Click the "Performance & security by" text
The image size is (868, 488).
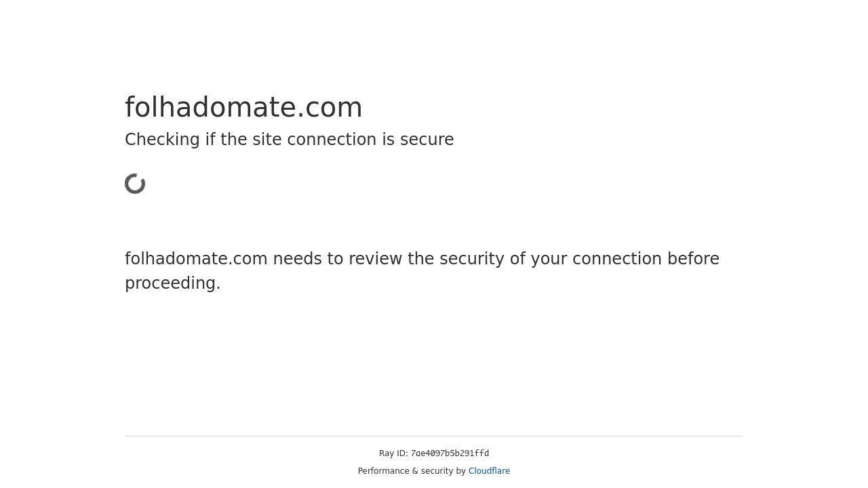point(412,471)
